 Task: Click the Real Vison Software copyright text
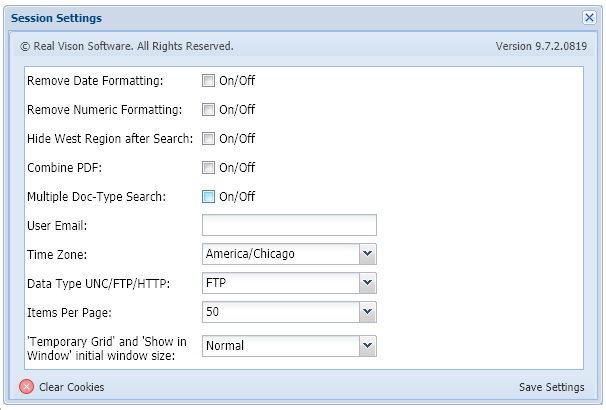tap(126, 46)
